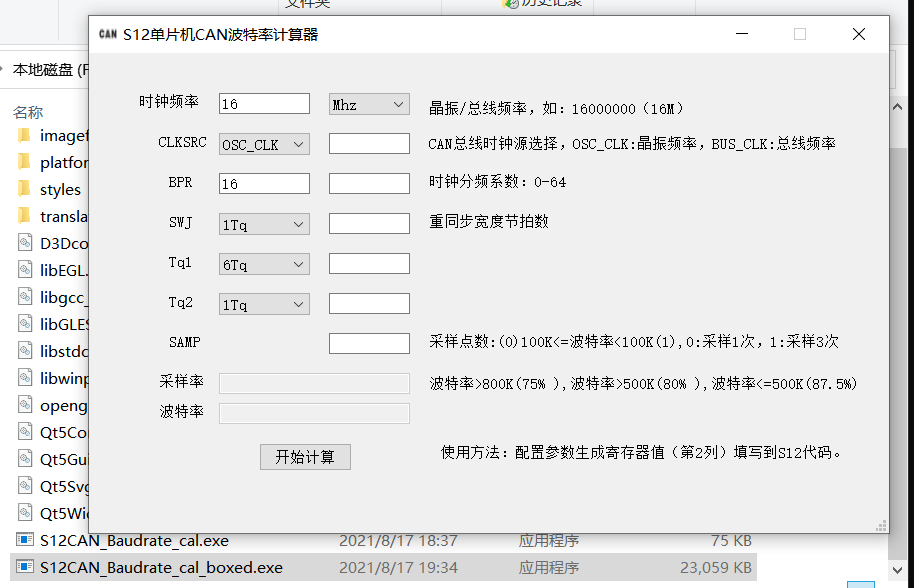
Task: Click the 开始计算 button
Action: click(305, 457)
